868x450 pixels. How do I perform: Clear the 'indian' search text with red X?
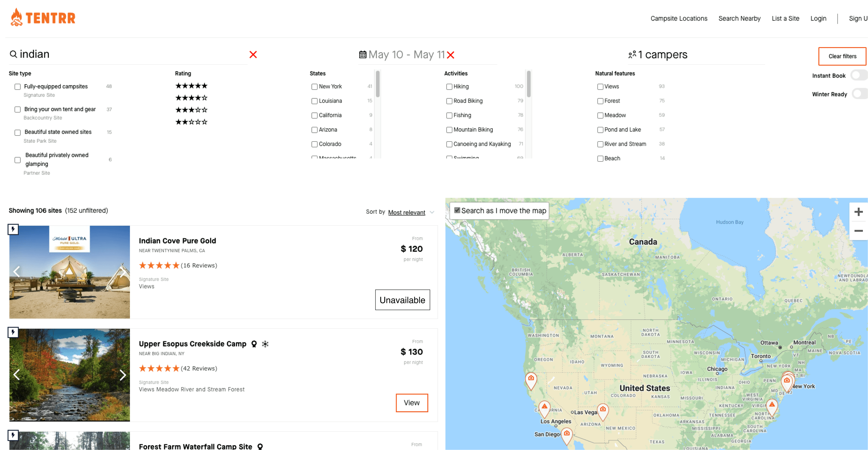click(253, 55)
